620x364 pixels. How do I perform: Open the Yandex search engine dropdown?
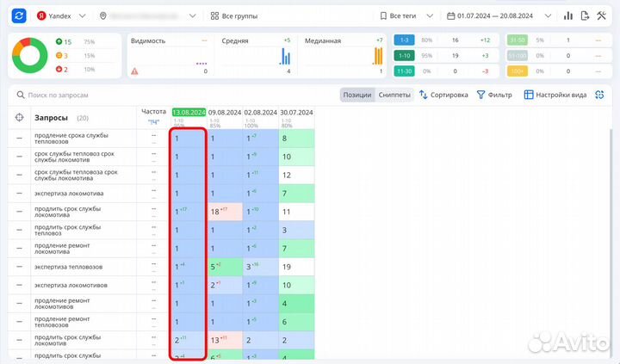[61, 15]
